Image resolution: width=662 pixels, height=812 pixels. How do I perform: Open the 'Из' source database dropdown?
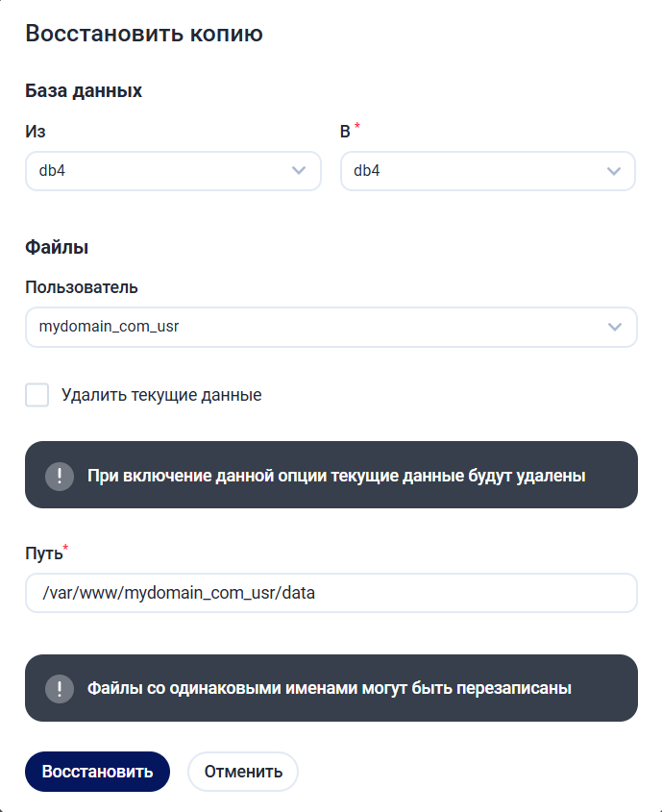(x=163, y=171)
